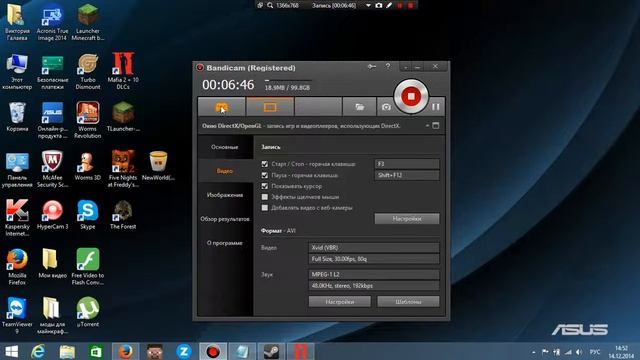Take a screenshot with Bandicam camera button
Viewport: 640px width, 360px height.
pos(386,107)
